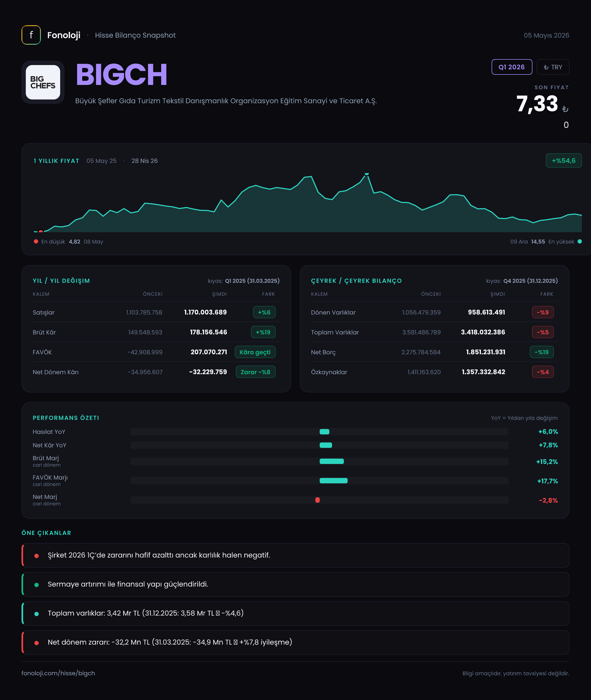Click the Hasılat YoY +6,0% value
Screen dimensions: 591x700
point(548,432)
